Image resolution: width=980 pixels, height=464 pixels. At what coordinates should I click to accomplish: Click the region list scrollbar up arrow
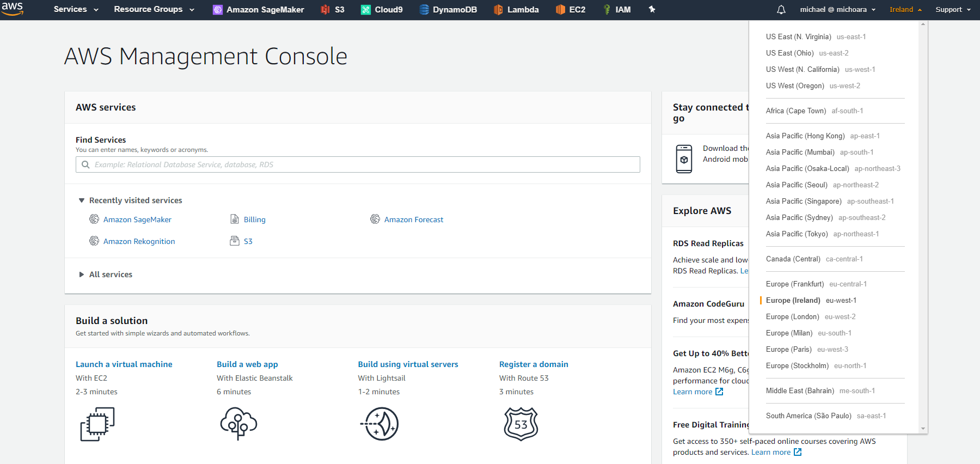923,25
